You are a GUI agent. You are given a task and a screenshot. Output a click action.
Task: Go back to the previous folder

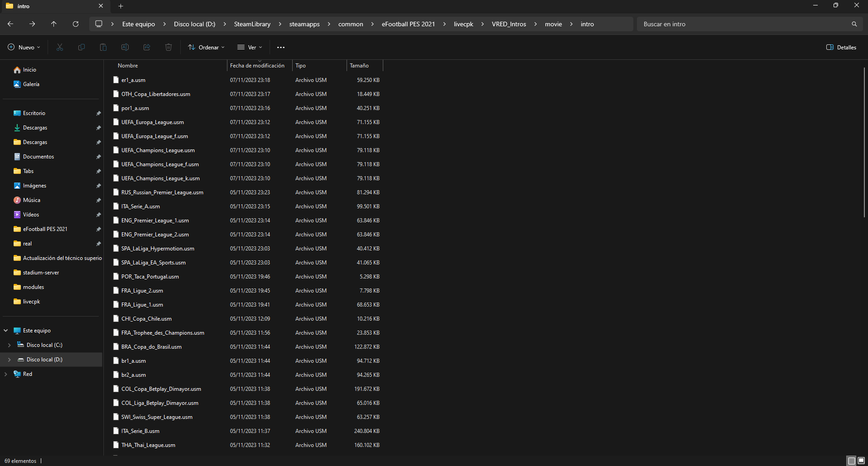(x=10, y=24)
